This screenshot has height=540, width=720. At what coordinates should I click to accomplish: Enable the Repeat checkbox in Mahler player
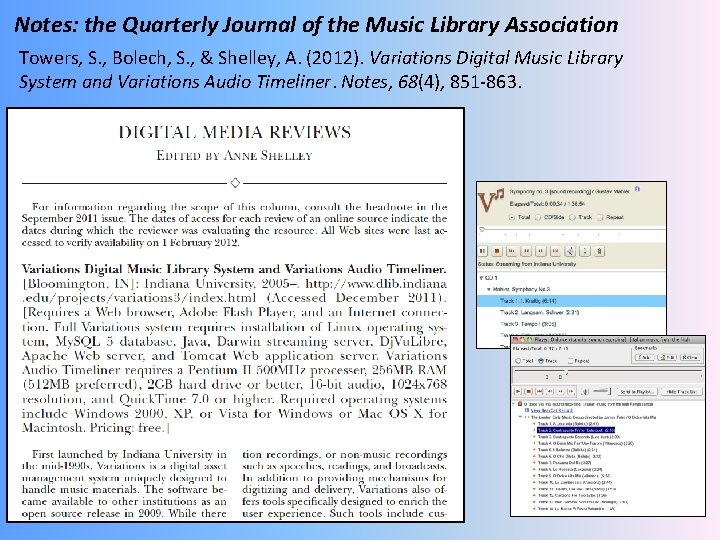click(x=600, y=218)
